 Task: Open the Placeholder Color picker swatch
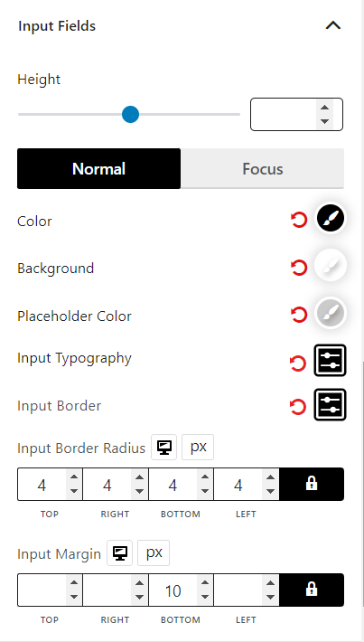click(x=331, y=313)
